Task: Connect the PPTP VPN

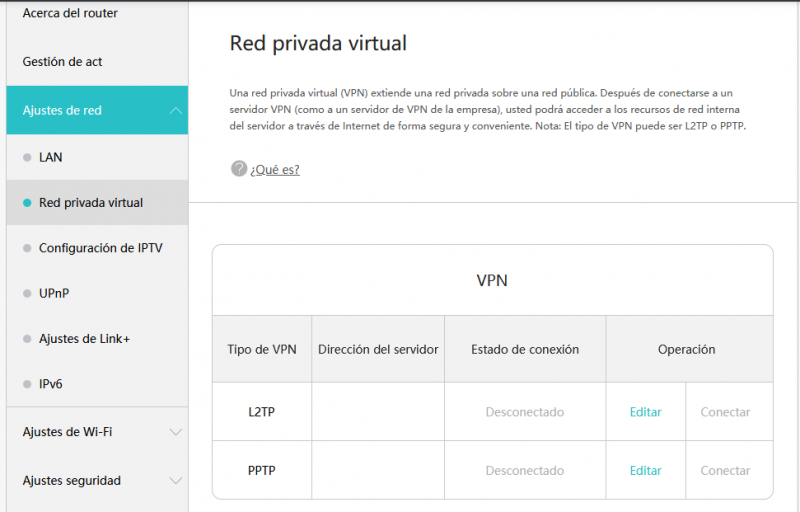Action: pyautogui.click(x=725, y=470)
